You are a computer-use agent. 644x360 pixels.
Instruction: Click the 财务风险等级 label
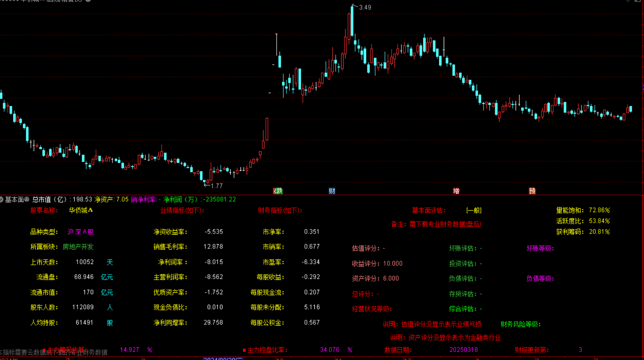point(520,324)
